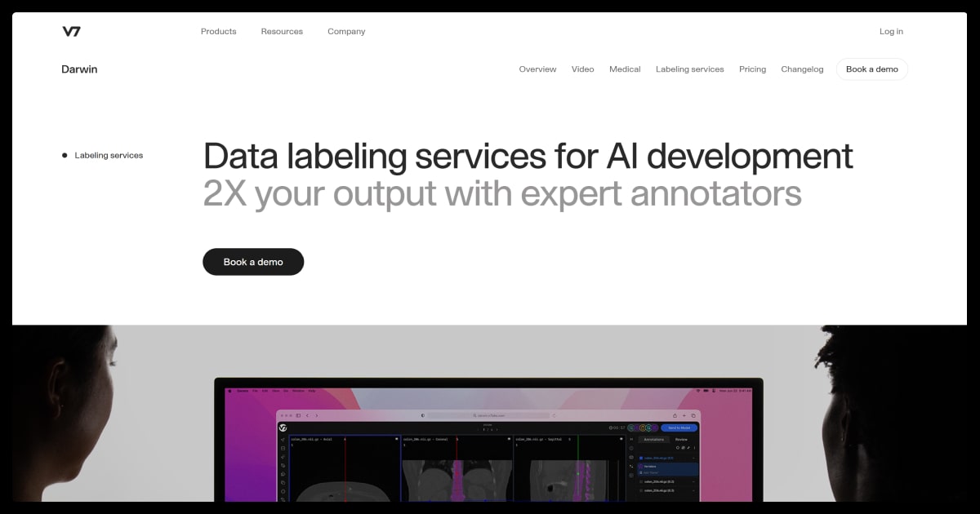Click the Darwin product name link

tap(79, 69)
